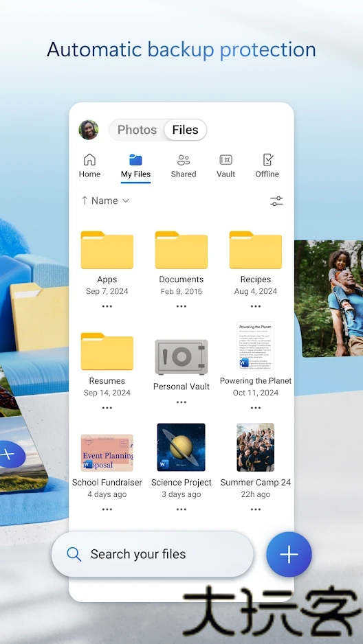Click the Apps folder name
The height and width of the screenshot is (644, 363).
pos(107,279)
